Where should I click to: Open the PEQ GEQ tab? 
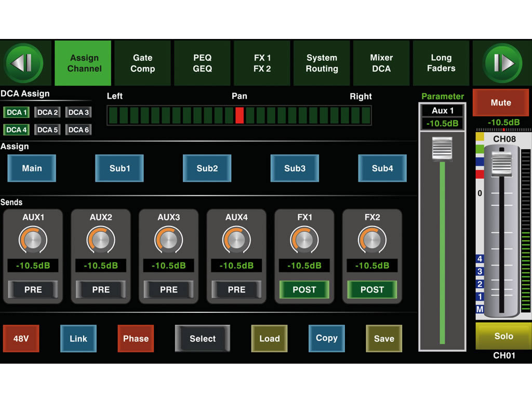click(x=202, y=63)
